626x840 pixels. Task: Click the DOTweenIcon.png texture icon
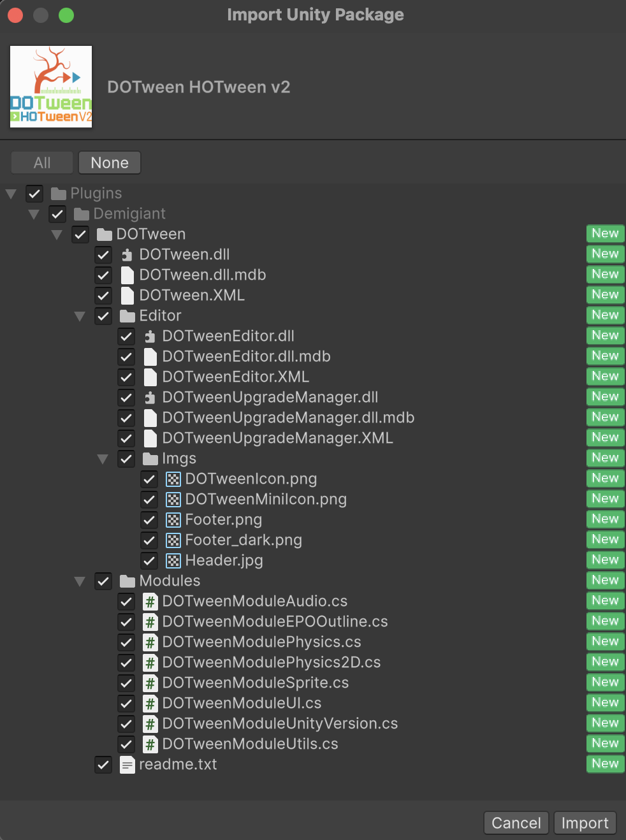173,479
